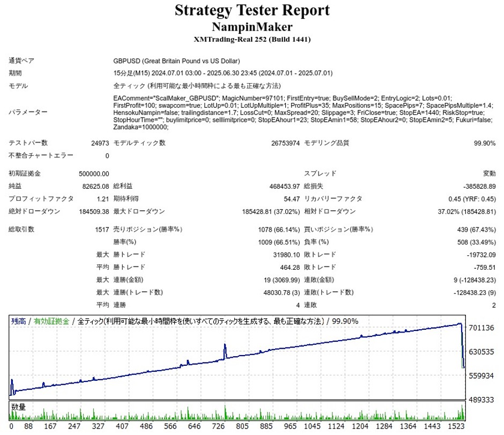This screenshot has height=435, width=504.
Task: Select average loss trade -759.51
Action: (x=485, y=267)
